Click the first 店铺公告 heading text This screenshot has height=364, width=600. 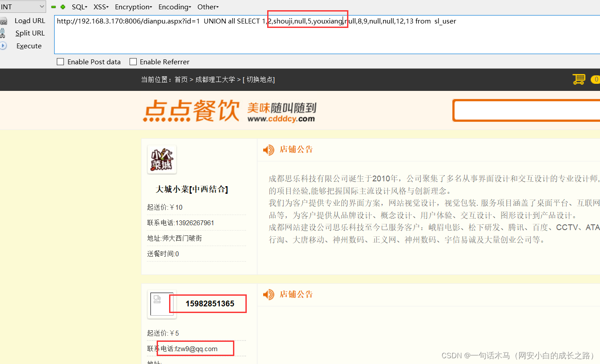click(296, 150)
